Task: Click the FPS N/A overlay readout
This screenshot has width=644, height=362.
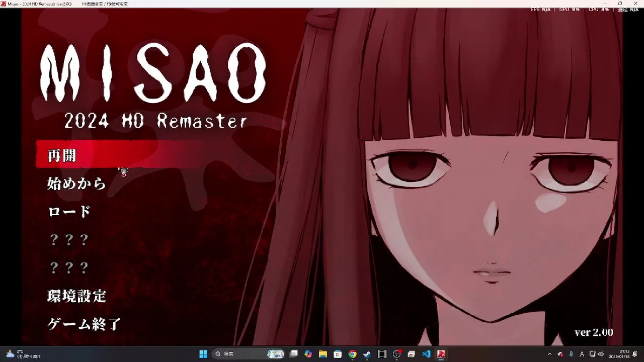Action: 540,10
